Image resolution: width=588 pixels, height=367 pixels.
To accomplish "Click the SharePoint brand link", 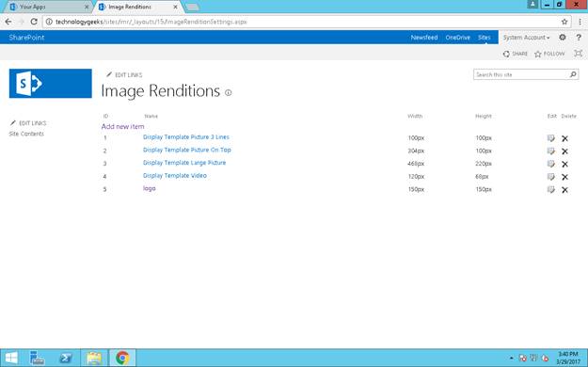I will coord(26,38).
